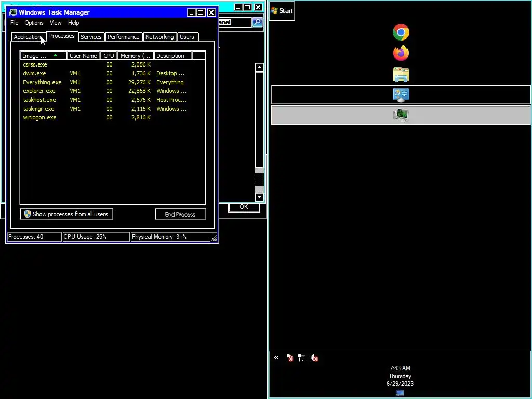Sort by the Image Name column header

click(44, 56)
